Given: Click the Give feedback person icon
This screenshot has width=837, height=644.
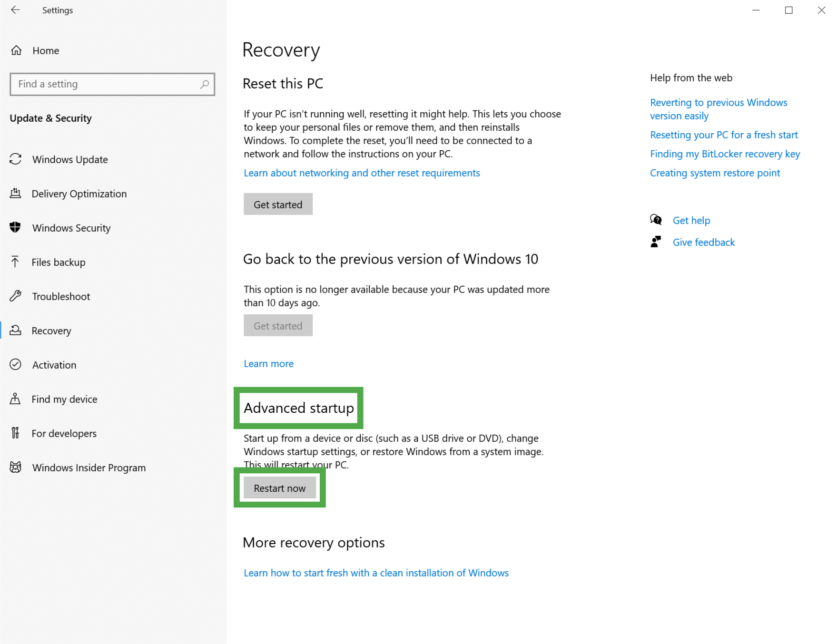Looking at the screenshot, I should tap(656, 242).
